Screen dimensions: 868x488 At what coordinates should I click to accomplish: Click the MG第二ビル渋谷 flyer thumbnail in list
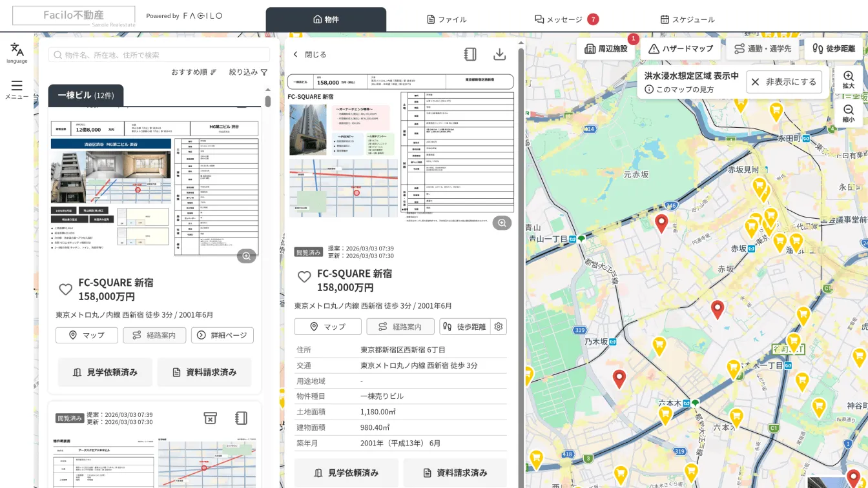click(x=154, y=188)
